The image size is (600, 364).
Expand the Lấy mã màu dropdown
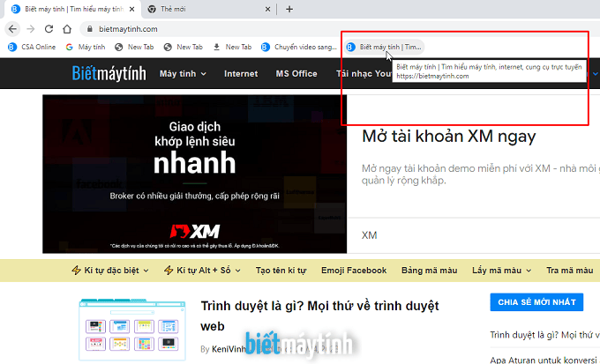pos(502,271)
